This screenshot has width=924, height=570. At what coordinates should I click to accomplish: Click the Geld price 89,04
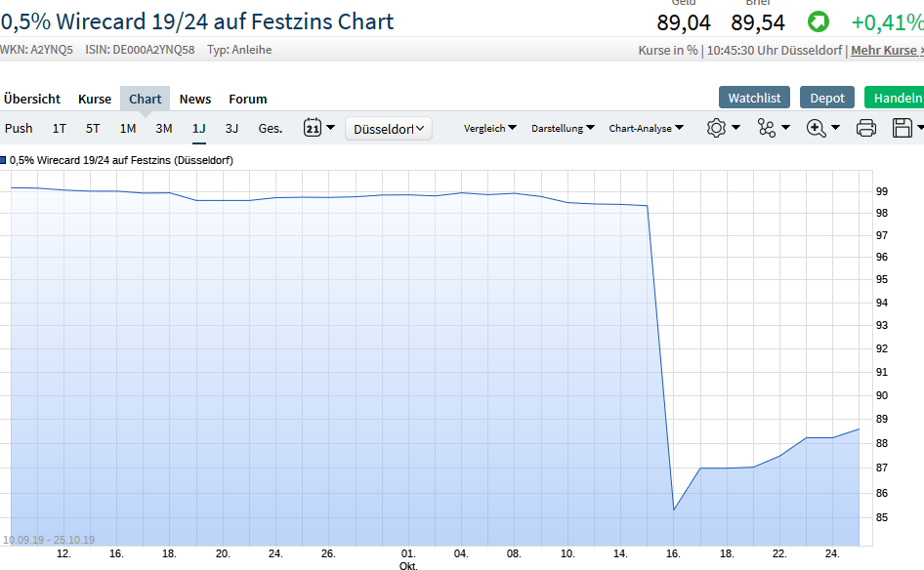(684, 23)
